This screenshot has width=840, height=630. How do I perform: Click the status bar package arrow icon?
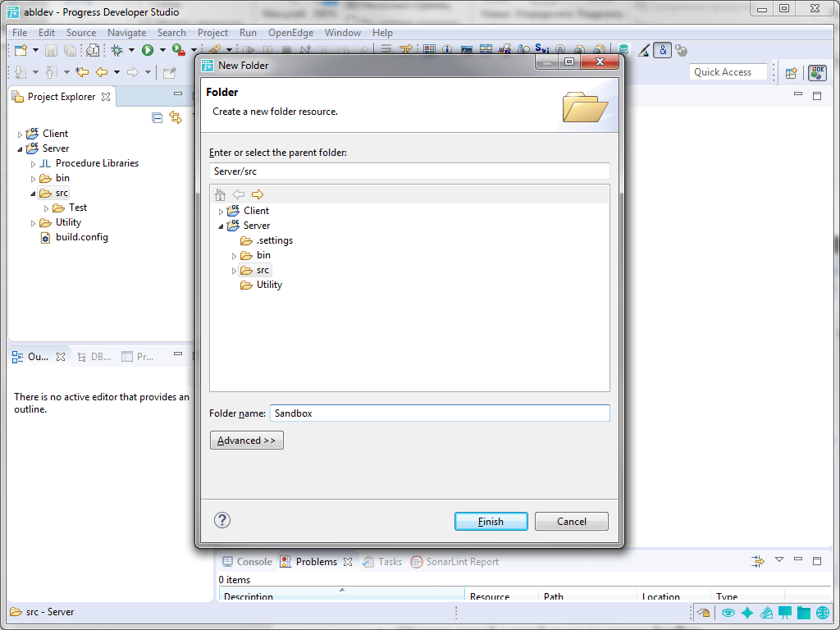703,612
